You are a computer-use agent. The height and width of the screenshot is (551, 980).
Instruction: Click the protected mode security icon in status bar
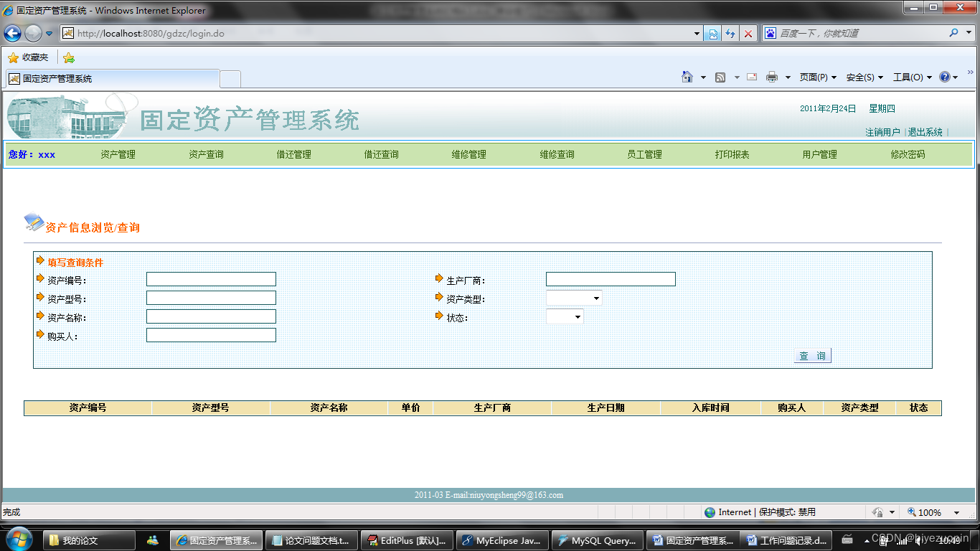pos(877,512)
